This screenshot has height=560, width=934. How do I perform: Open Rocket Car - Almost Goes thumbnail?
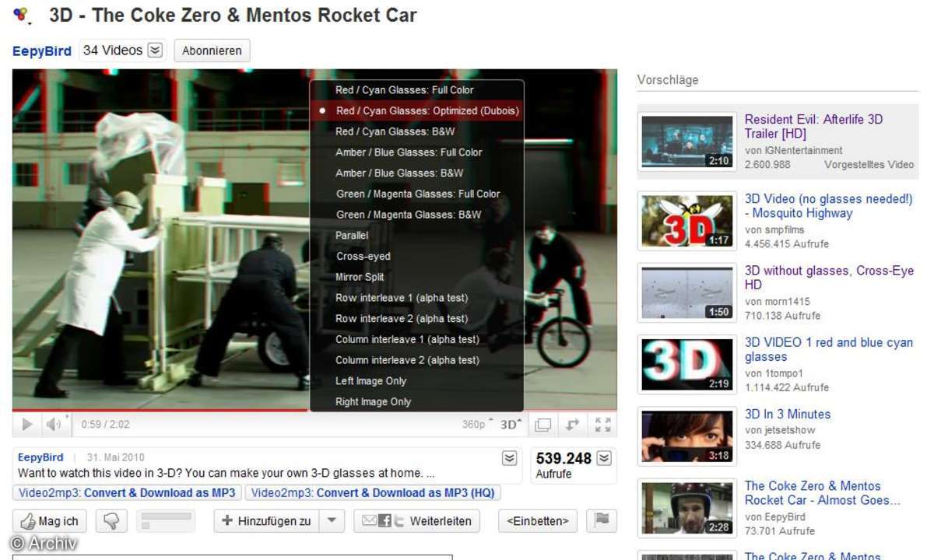[x=686, y=508]
